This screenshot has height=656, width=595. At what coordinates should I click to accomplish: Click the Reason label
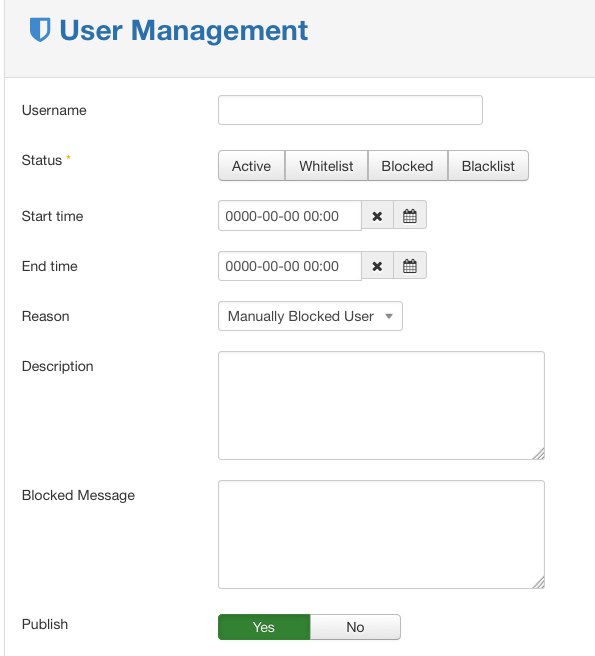tap(46, 316)
